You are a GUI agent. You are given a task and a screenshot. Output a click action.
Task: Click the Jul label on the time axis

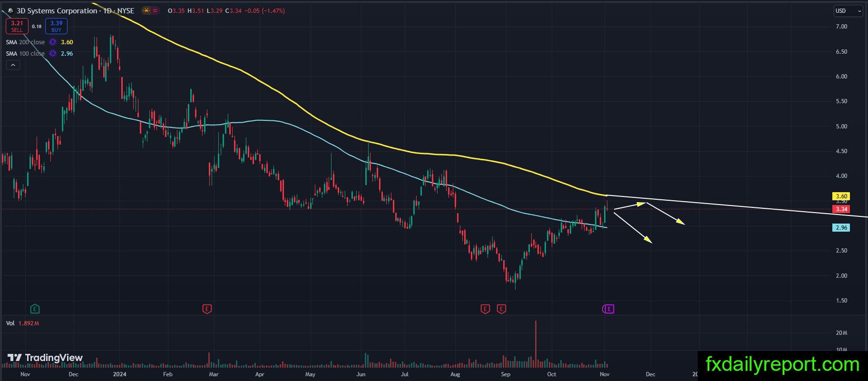tap(404, 374)
